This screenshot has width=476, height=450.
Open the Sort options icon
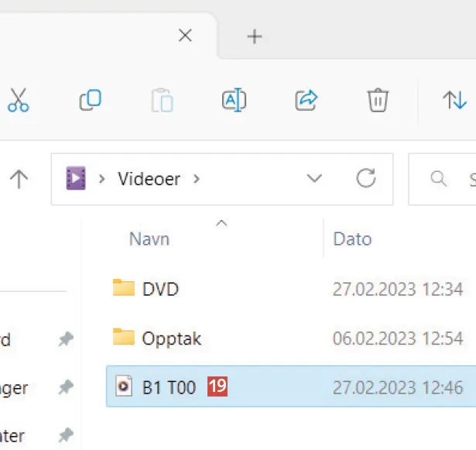coord(454,100)
